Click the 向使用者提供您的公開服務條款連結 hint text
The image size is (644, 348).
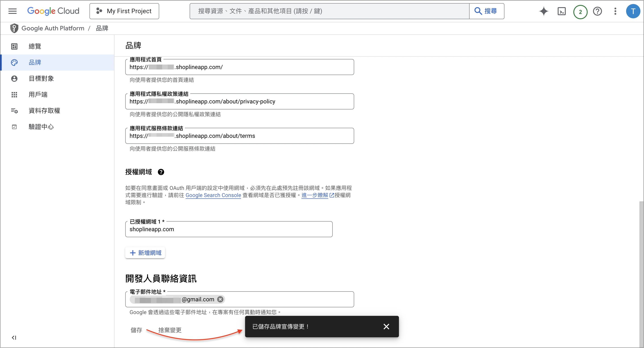click(x=172, y=149)
